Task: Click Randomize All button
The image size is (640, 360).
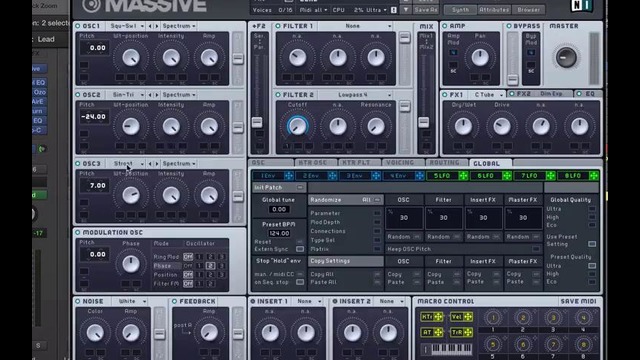Action: point(371,200)
